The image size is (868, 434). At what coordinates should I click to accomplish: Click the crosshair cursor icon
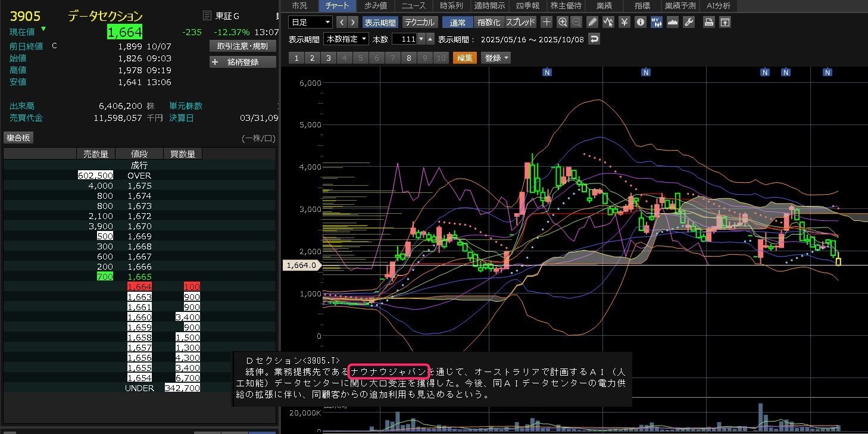pyautogui.click(x=547, y=22)
